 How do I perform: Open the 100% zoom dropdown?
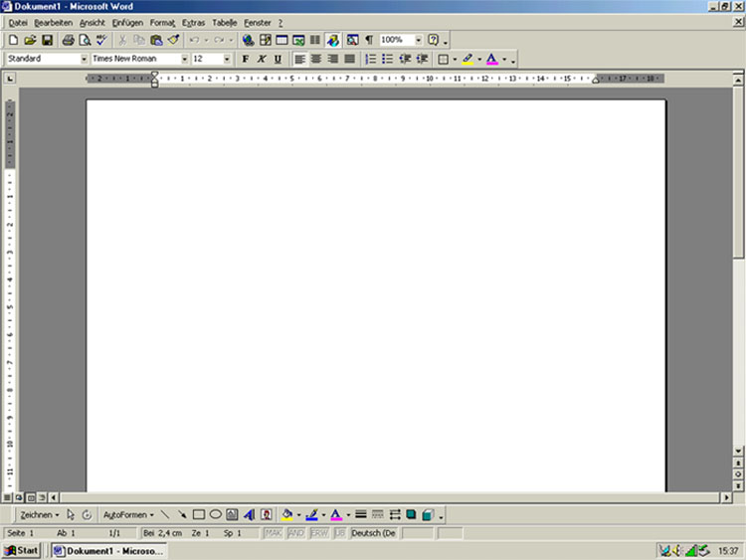coord(418,40)
